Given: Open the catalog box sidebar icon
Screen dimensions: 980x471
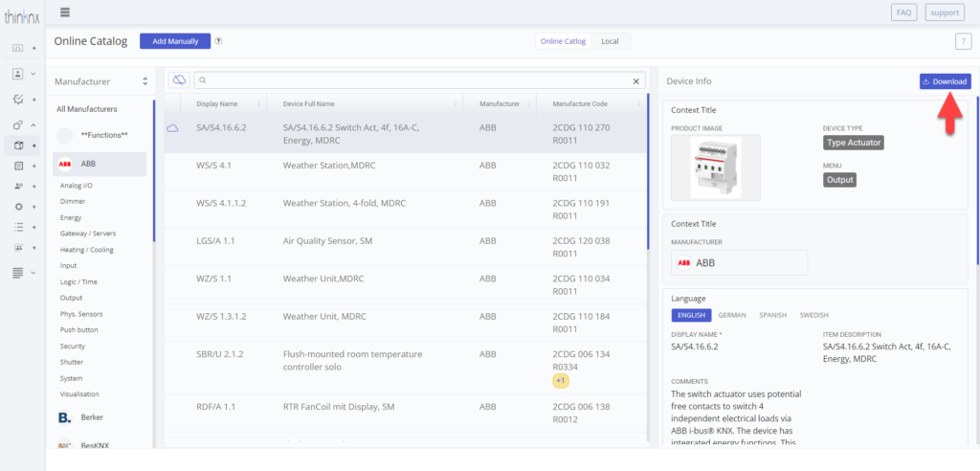Looking at the screenshot, I should [x=18, y=146].
